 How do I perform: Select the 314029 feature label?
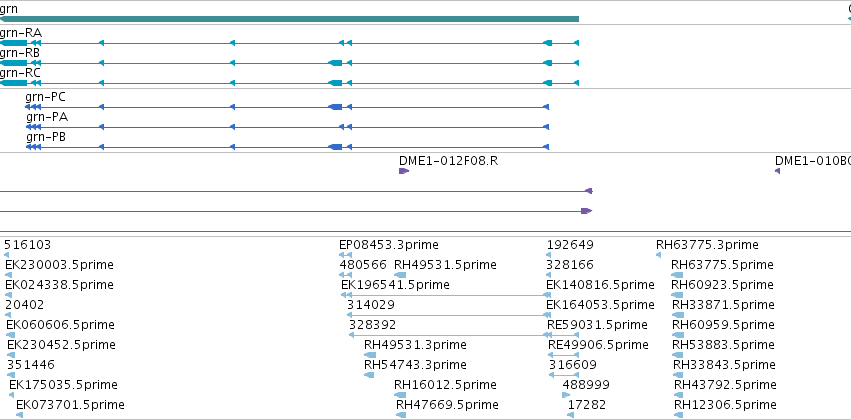click(371, 305)
